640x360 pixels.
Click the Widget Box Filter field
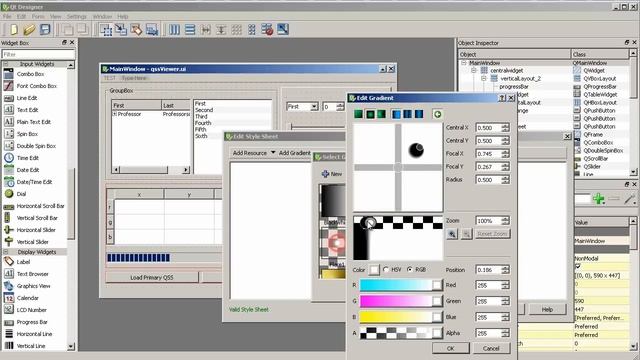point(38,54)
